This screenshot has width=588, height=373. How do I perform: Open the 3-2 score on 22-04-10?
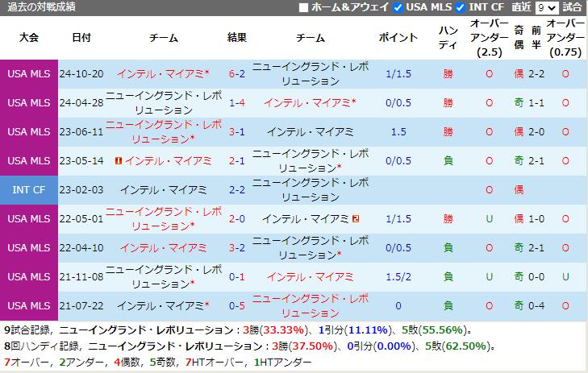point(237,248)
